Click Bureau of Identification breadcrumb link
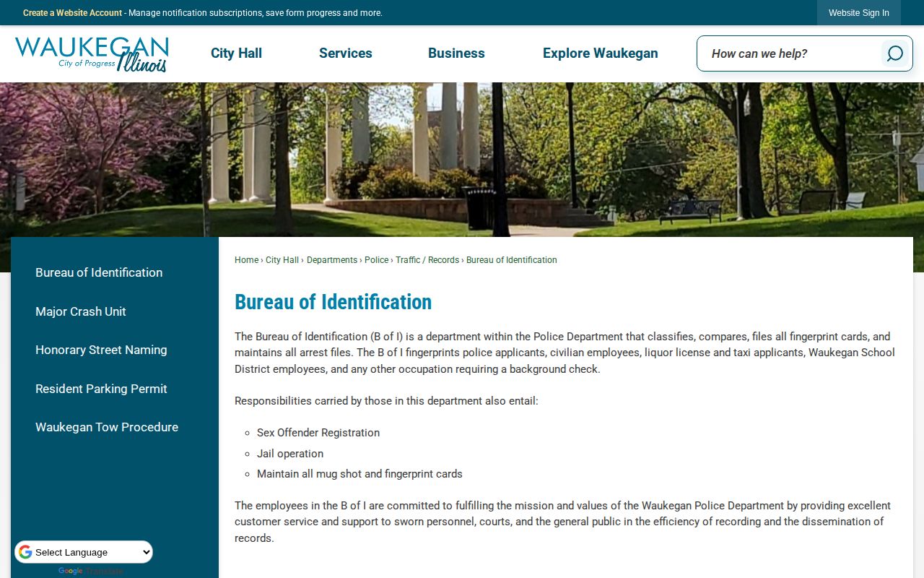Viewport: 924px width, 578px height. tap(512, 260)
